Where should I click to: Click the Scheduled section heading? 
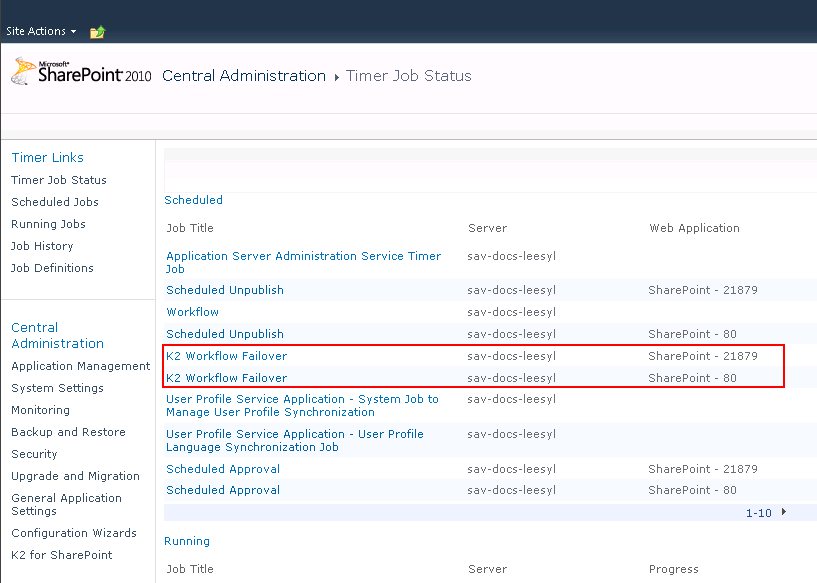[193, 200]
